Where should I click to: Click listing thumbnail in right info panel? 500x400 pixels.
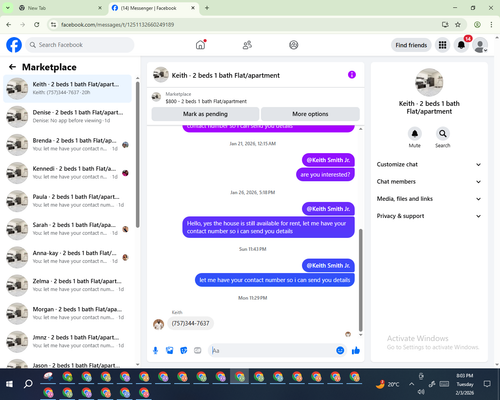(429, 82)
